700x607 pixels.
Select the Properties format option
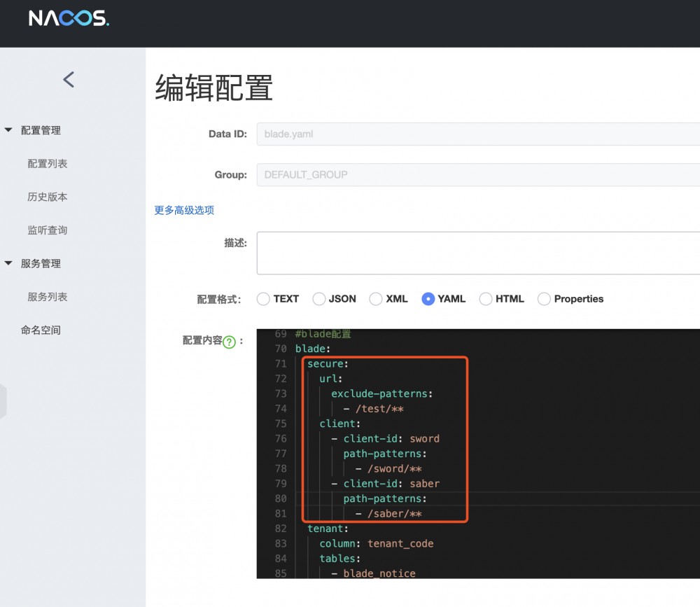(544, 299)
